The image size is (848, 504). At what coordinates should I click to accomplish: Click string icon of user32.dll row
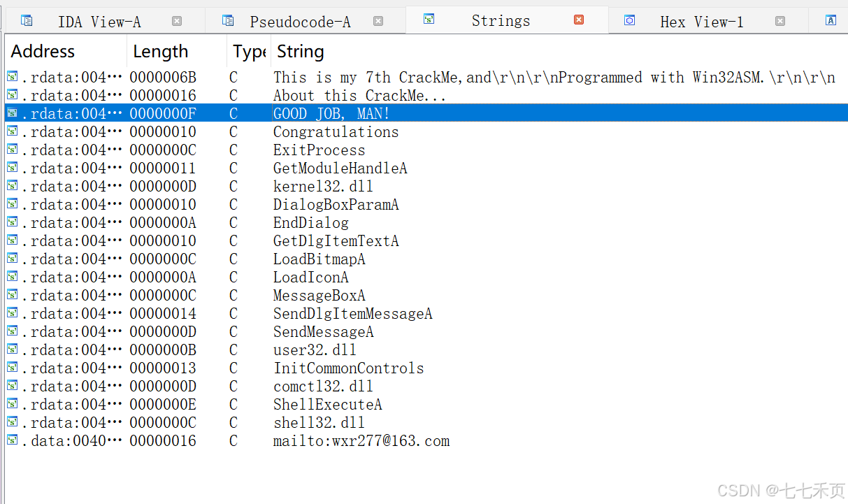[12, 349]
